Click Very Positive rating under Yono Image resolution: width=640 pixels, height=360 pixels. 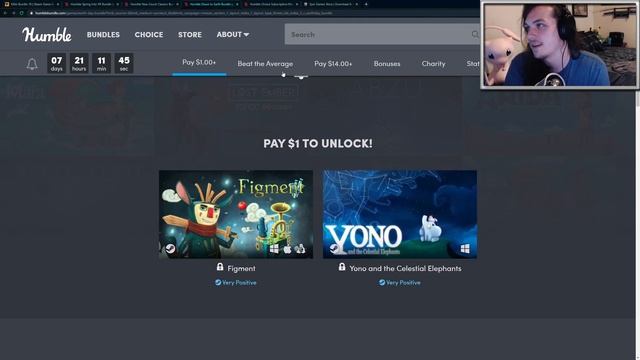tap(400, 282)
